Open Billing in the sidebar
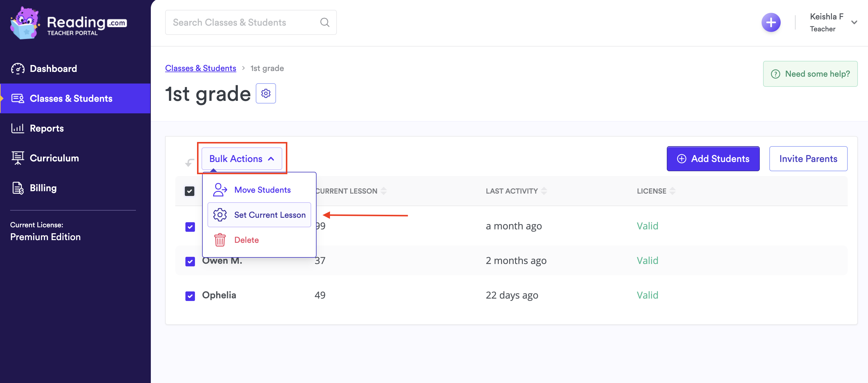868x383 pixels. click(43, 188)
